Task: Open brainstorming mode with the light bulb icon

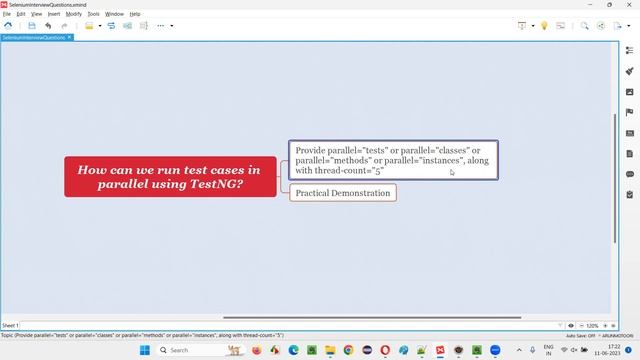Action: coord(544,26)
